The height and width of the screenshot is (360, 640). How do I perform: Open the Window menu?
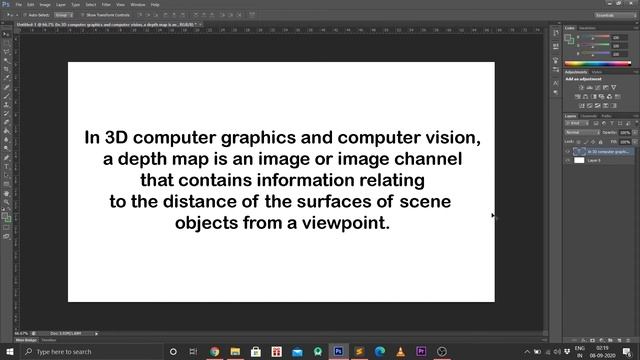(138, 5)
